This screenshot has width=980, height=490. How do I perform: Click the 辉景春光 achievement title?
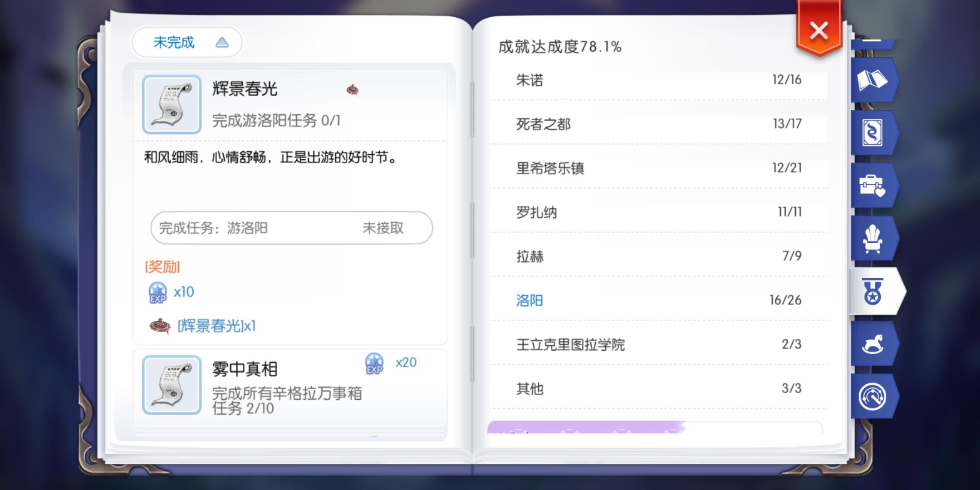pyautogui.click(x=245, y=89)
